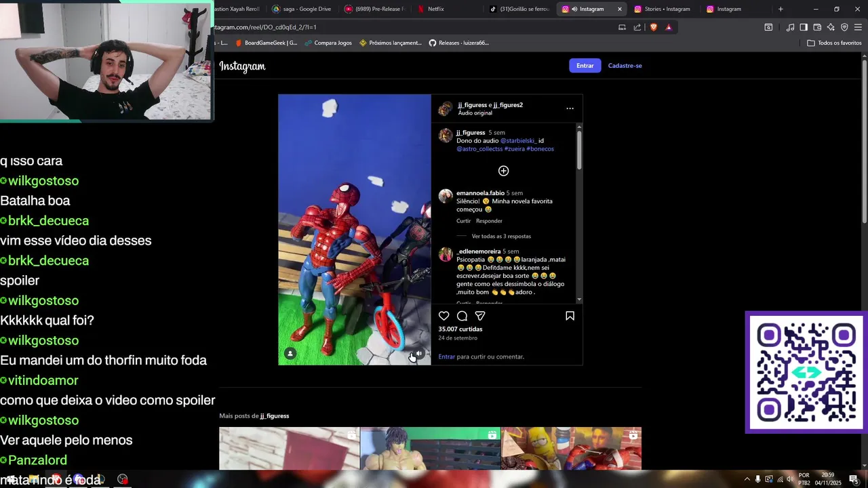Screen dimensions: 868x488
Task: Open the Brave Wallet icon
Action: coord(817,27)
